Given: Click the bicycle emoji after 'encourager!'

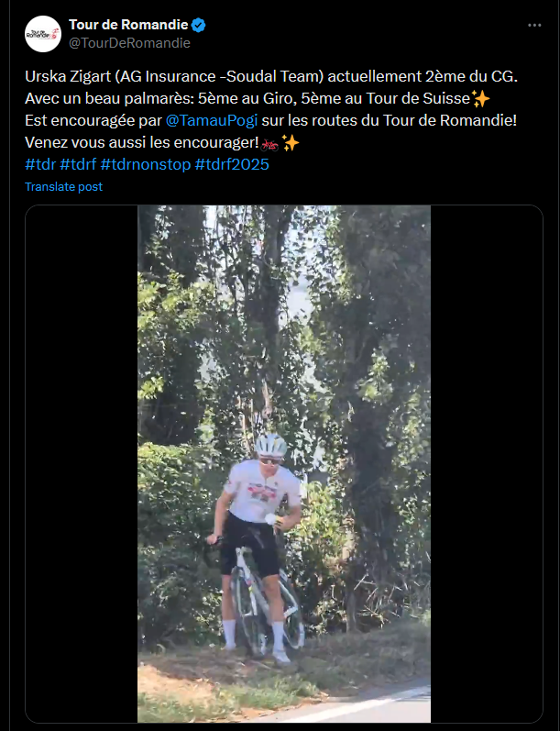Looking at the screenshot, I should (269, 142).
